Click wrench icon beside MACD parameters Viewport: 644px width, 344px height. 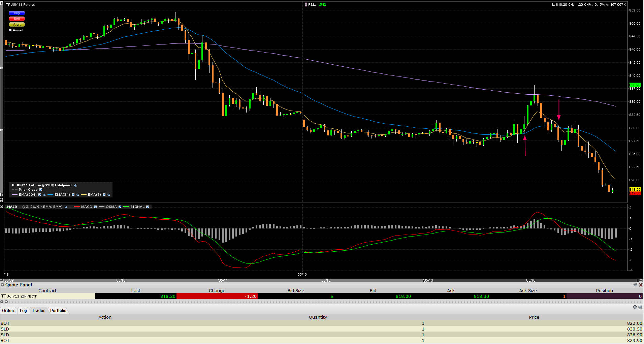point(66,207)
